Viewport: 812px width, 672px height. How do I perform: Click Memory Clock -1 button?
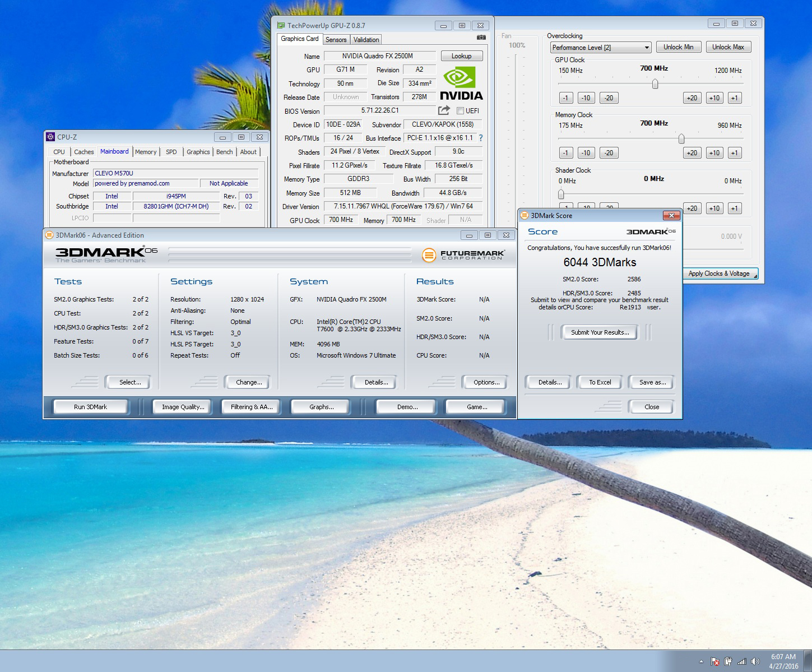565,153
